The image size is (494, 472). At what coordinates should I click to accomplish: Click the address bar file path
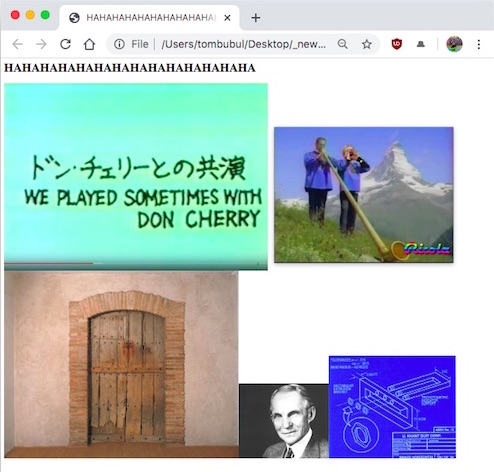[244, 44]
